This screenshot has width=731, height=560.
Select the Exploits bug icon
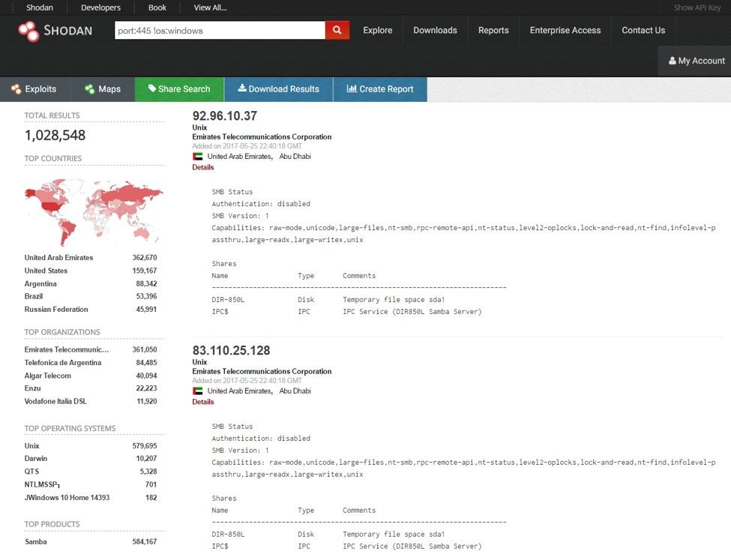[16, 88]
